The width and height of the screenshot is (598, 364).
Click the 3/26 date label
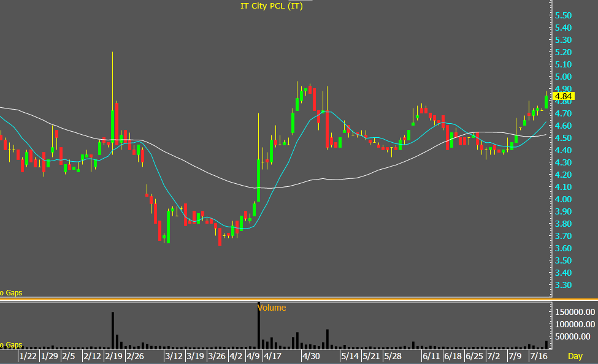pyautogui.click(x=217, y=357)
